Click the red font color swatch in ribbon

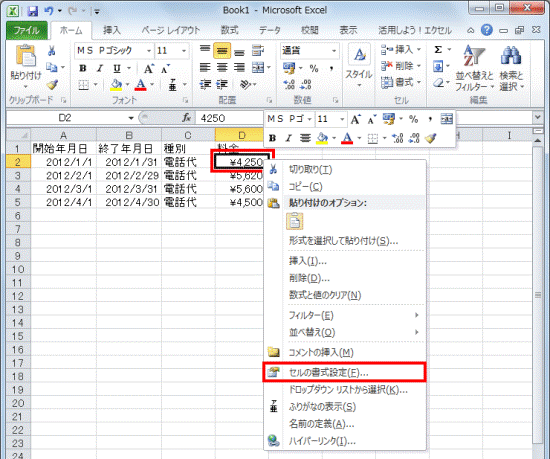(141, 85)
